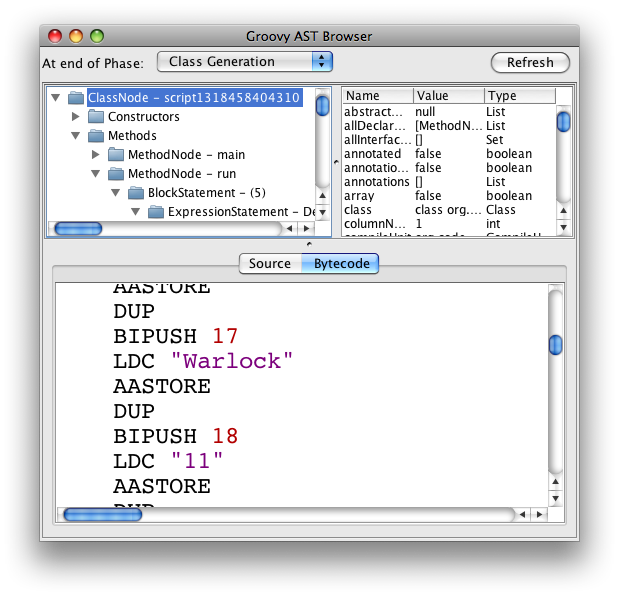Select the 'allInterfac...' property row

[449, 140]
